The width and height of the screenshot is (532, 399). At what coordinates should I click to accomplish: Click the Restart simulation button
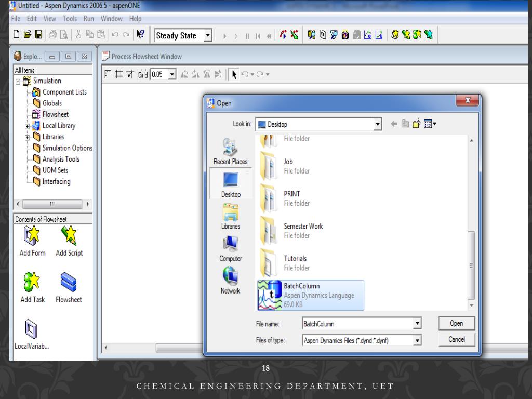(x=258, y=36)
